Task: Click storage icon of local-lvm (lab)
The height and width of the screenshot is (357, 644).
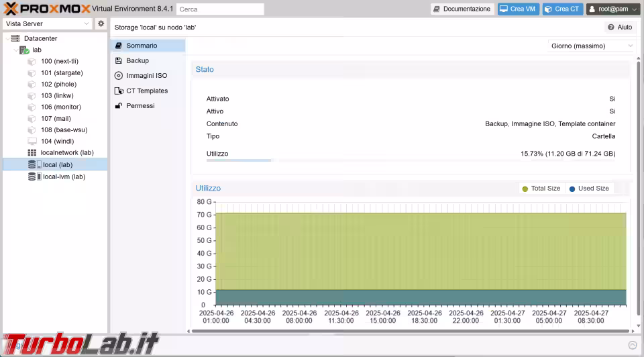Action: [x=34, y=176]
